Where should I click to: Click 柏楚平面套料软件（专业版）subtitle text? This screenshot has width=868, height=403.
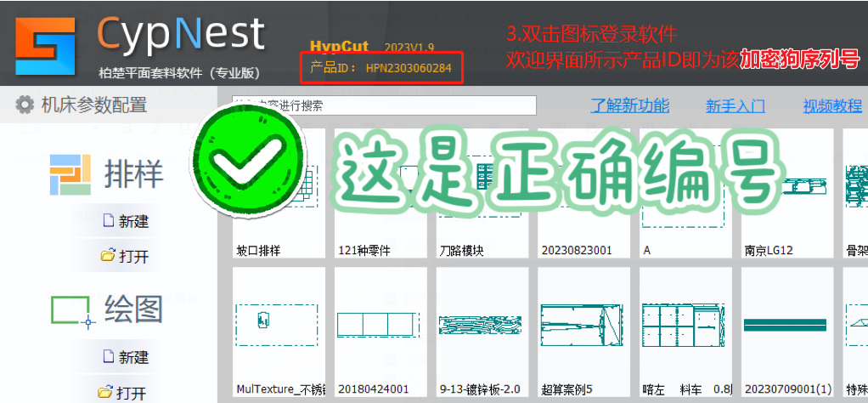pos(179,72)
